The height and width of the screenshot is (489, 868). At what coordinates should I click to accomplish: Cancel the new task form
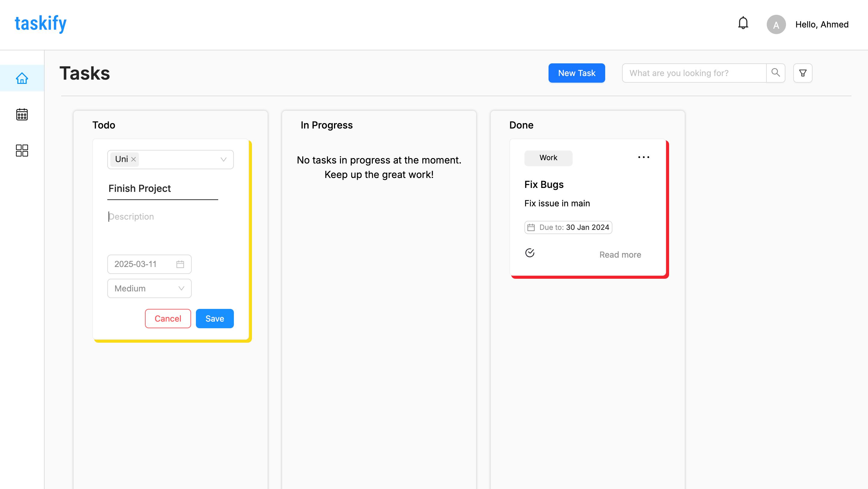pos(168,318)
